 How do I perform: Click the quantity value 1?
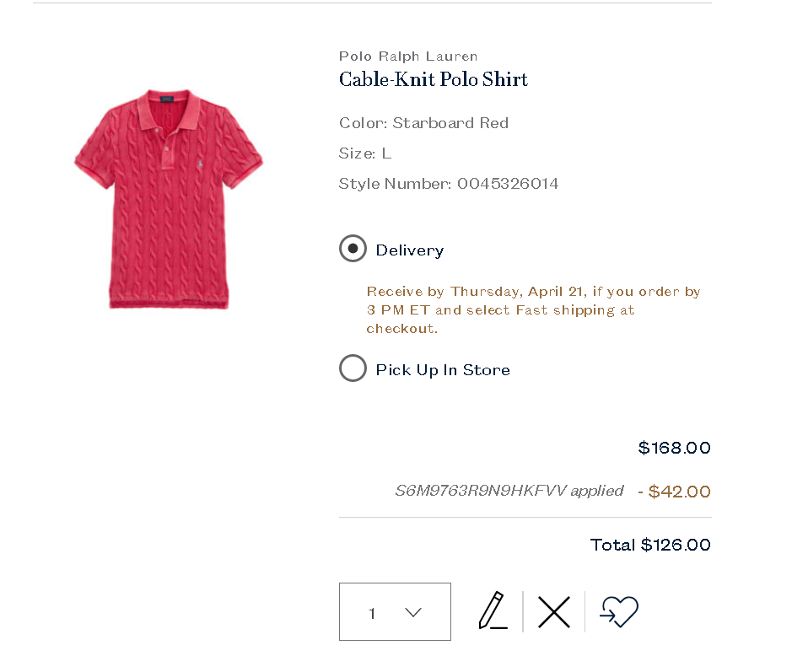(372, 613)
